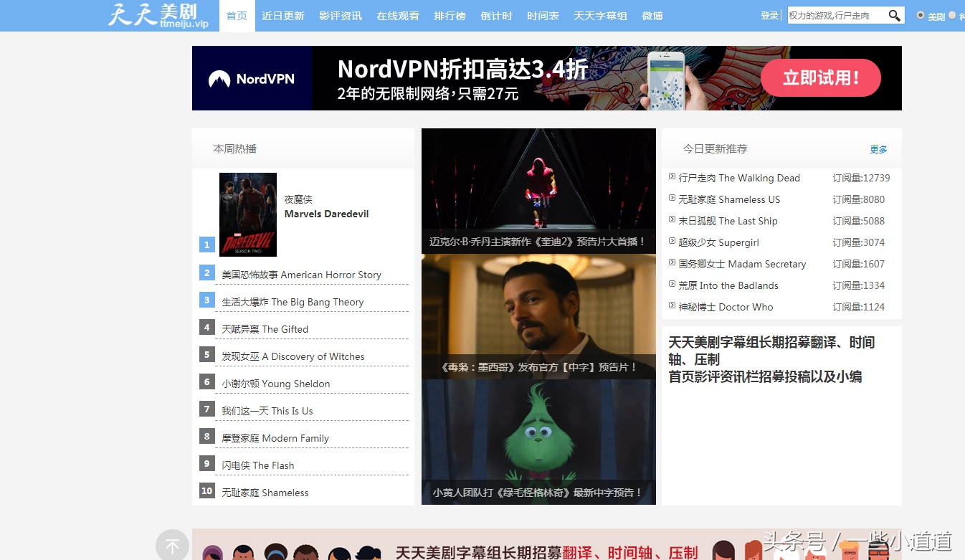This screenshot has height=560, width=965.
Task: Open the Marvels Daredevil poster thumbnail
Action: coord(248,214)
